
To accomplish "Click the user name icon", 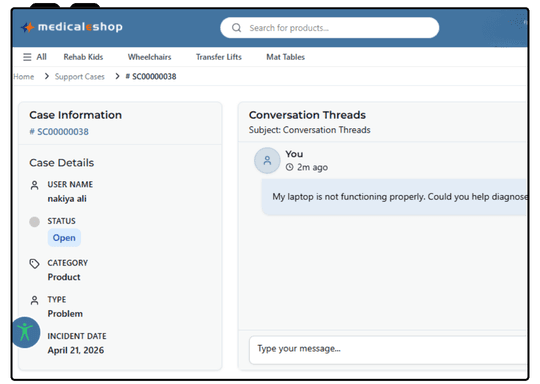I will (34, 185).
